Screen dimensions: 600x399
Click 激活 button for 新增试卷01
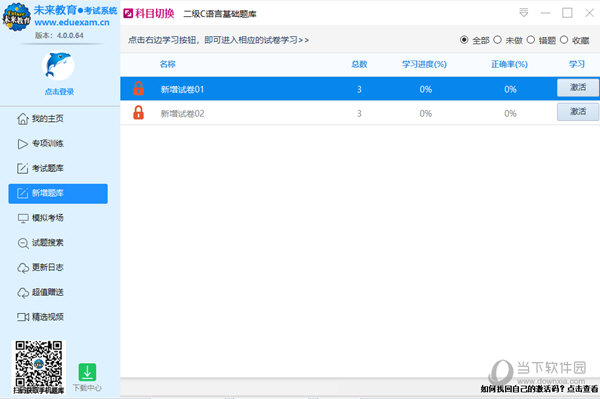[578, 88]
